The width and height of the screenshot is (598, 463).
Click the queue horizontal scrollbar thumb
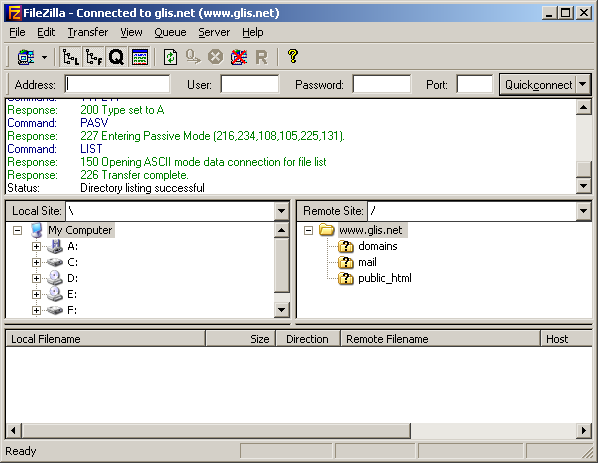[216, 431]
